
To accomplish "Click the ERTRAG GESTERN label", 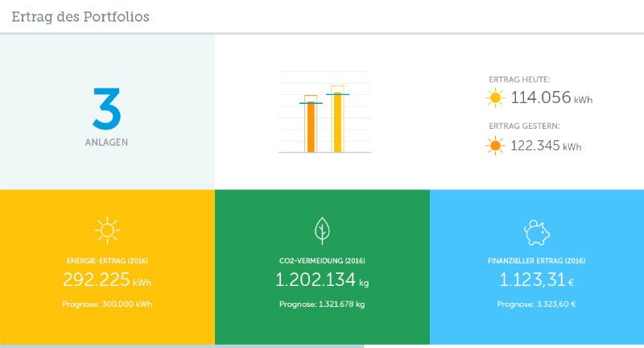I will (x=524, y=126).
